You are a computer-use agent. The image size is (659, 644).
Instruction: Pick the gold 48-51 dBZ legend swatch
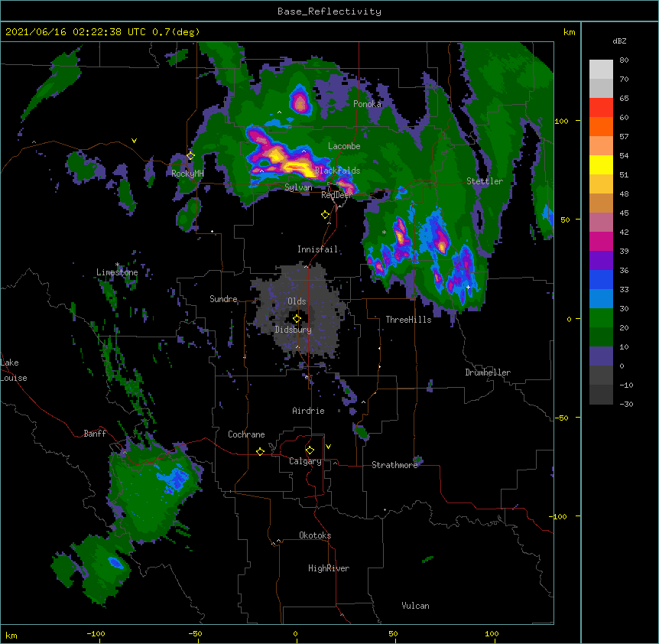pos(601,184)
